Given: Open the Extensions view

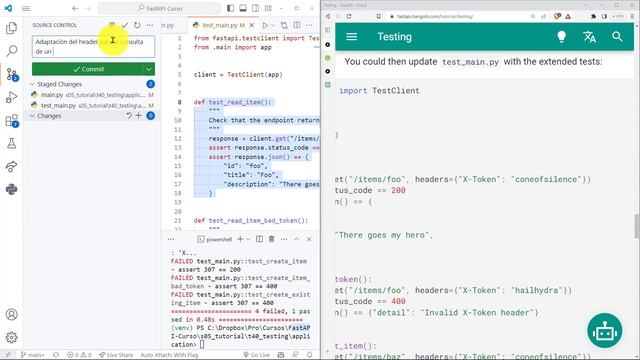Looking at the screenshot, I should [x=11, y=120].
